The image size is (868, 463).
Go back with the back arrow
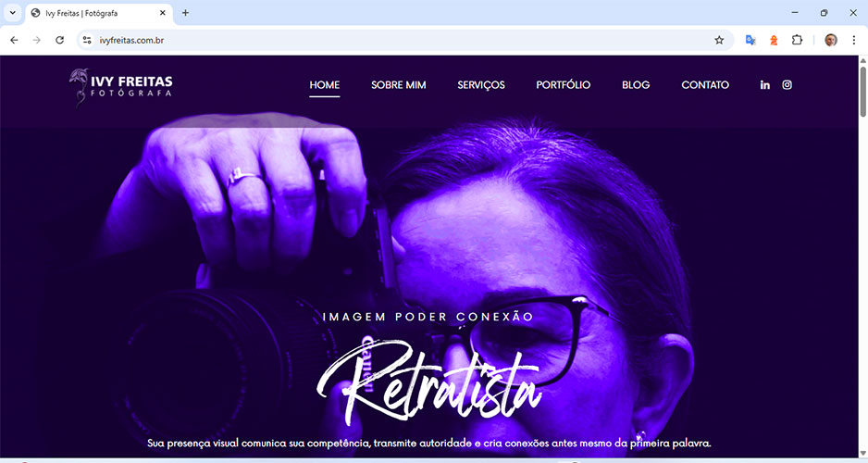(15, 40)
